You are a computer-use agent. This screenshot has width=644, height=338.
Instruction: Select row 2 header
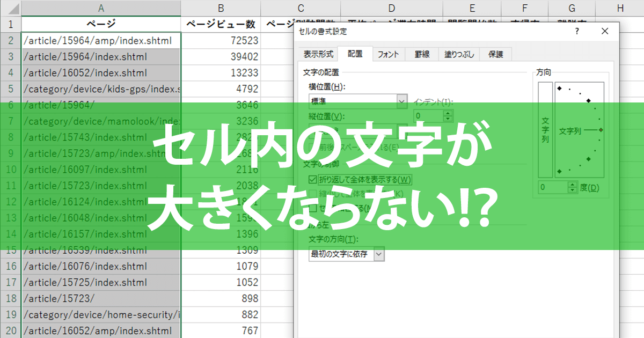[11, 40]
